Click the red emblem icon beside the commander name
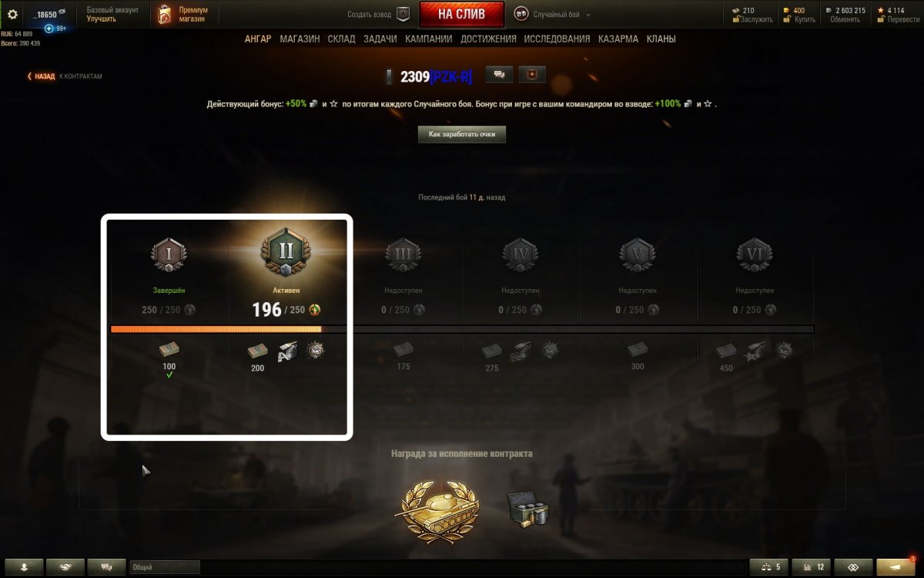This screenshot has width=924, height=578. tap(532, 75)
